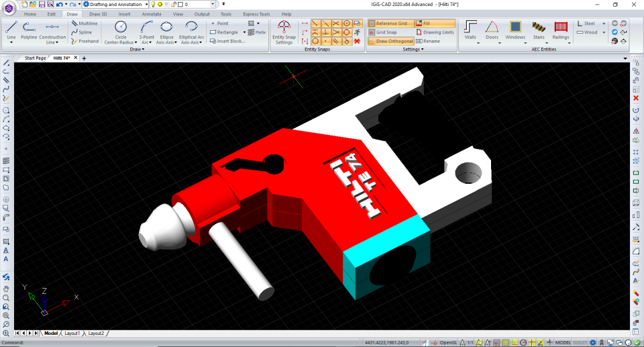Insert Stairs AEC entity
This screenshot has height=347, width=644.
(539, 30)
